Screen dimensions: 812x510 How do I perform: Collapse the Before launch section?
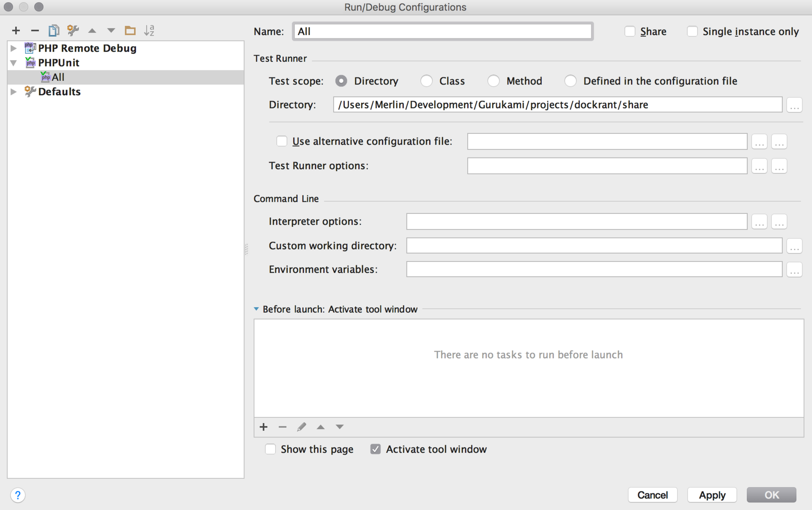(256, 309)
